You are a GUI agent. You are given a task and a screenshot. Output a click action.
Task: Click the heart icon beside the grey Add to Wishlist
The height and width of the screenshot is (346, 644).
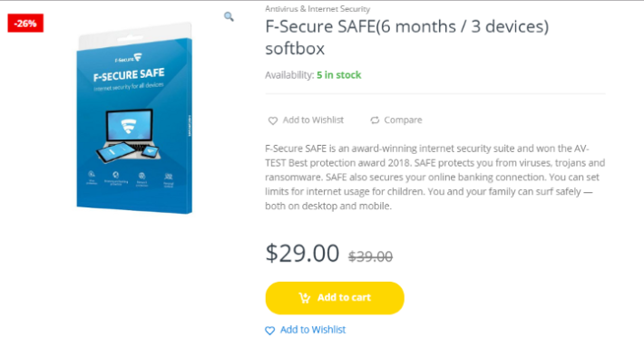pos(273,120)
